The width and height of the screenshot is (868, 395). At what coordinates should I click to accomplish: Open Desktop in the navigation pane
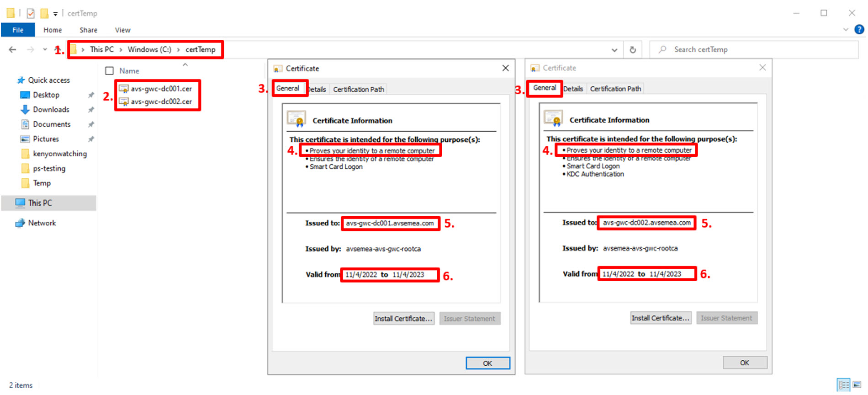tap(46, 95)
